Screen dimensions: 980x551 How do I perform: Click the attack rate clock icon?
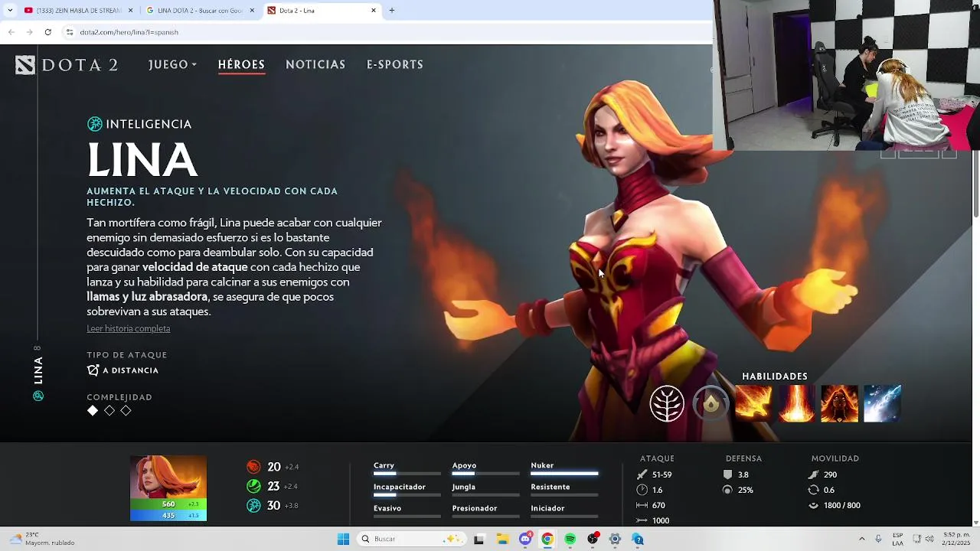pos(642,490)
